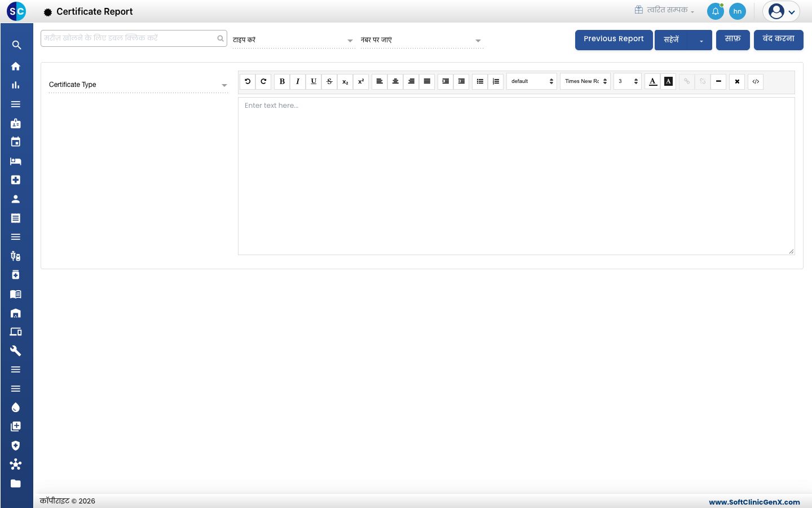Viewport: 812px width, 508px height.
Task: Click the patient search input field
Action: [134, 38]
